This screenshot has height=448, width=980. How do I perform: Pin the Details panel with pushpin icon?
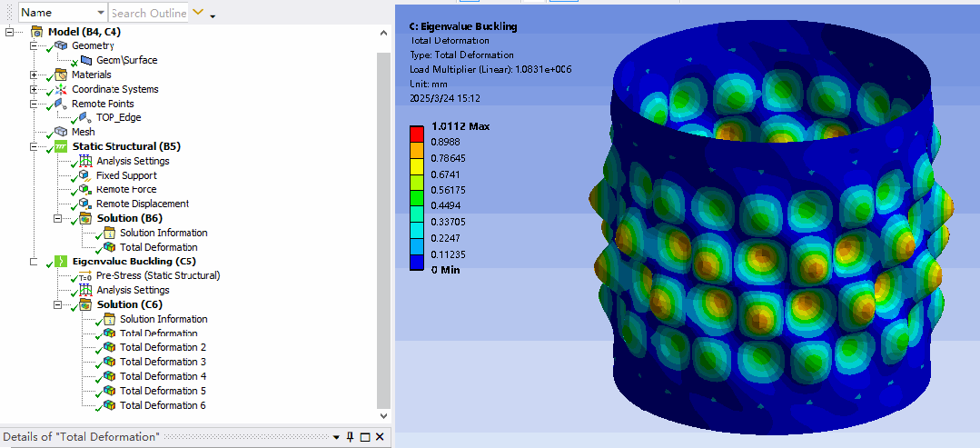(x=351, y=437)
